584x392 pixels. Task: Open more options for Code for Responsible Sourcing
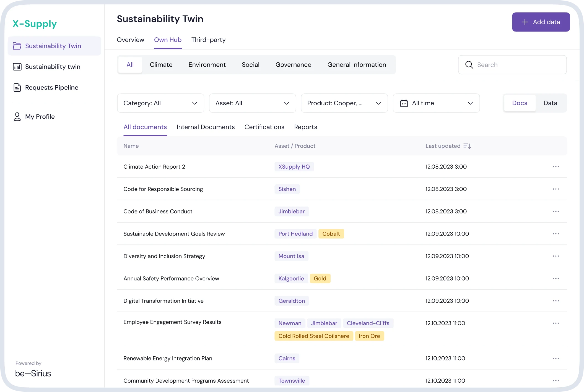(556, 189)
